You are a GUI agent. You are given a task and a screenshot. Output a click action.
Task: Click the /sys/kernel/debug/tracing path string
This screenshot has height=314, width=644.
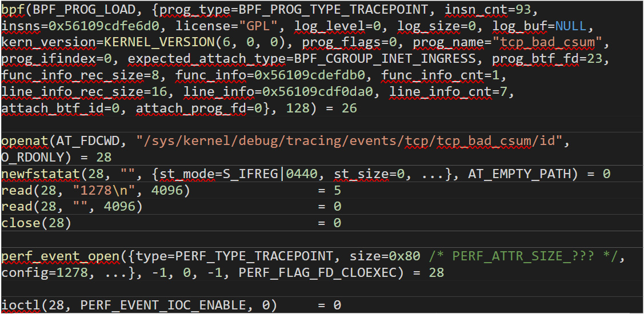349,141
